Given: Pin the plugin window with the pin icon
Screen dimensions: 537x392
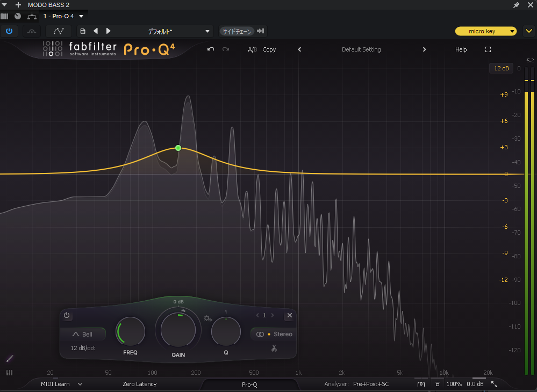Looking at the screenshot, I should pos(517,5).
